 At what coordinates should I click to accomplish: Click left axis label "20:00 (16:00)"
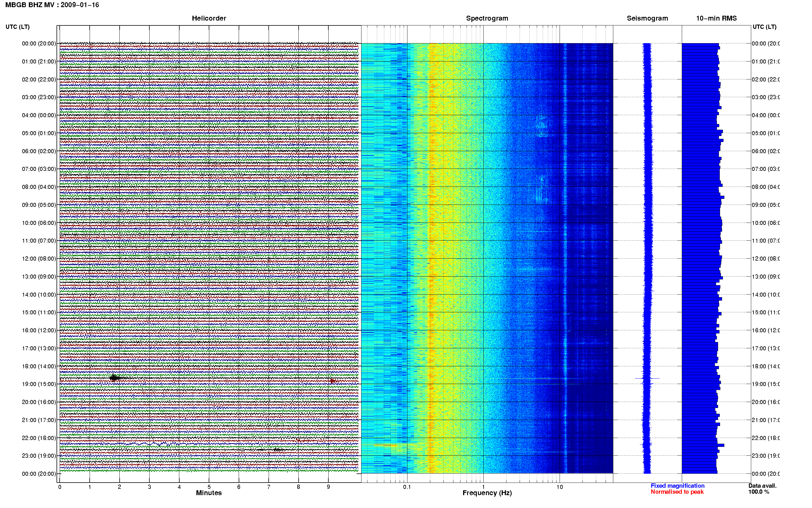click(39, 402)
